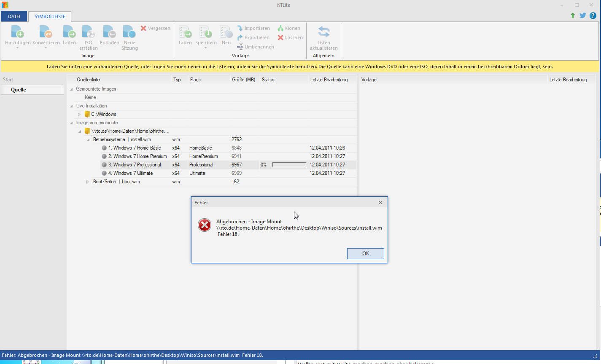This screenshot has width=601, height=364.
Task: Collapse the Image vorgeschichte group
Action: click(71, 123)
